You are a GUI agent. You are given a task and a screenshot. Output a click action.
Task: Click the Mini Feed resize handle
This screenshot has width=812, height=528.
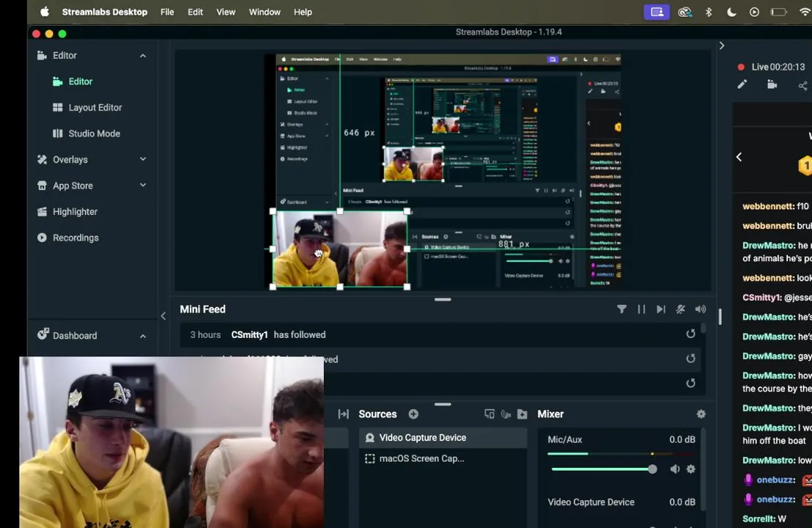pyautogui.click(x=443, y=299)
